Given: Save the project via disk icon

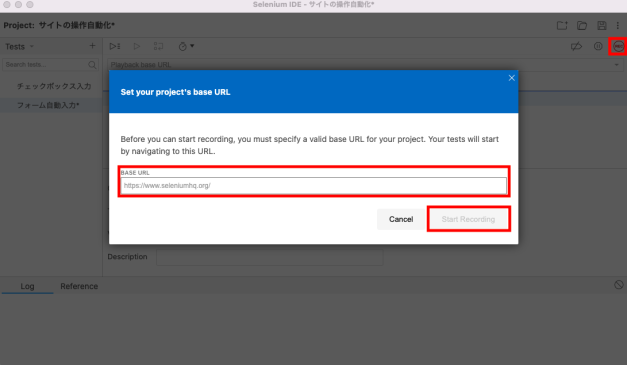Looking at the screenshot, I should point(601,26).
